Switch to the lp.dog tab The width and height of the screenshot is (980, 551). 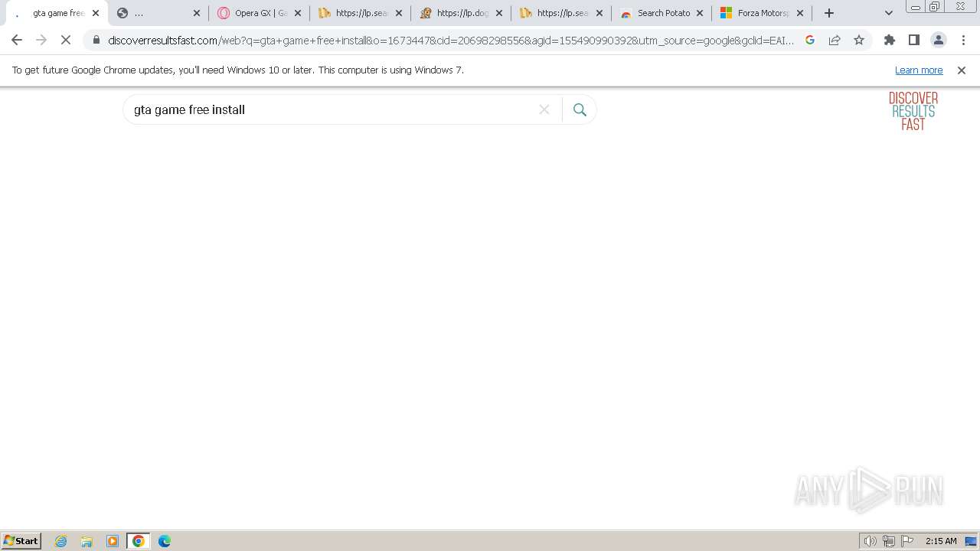(x=461, y=14)
